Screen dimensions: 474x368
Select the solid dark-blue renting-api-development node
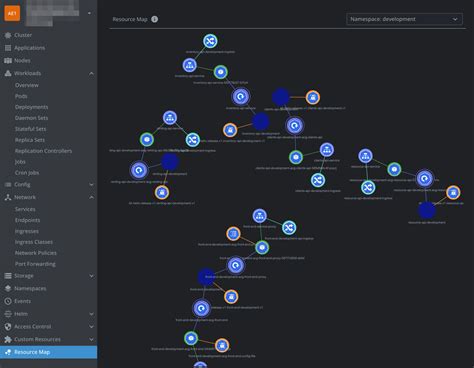point(170,162)
